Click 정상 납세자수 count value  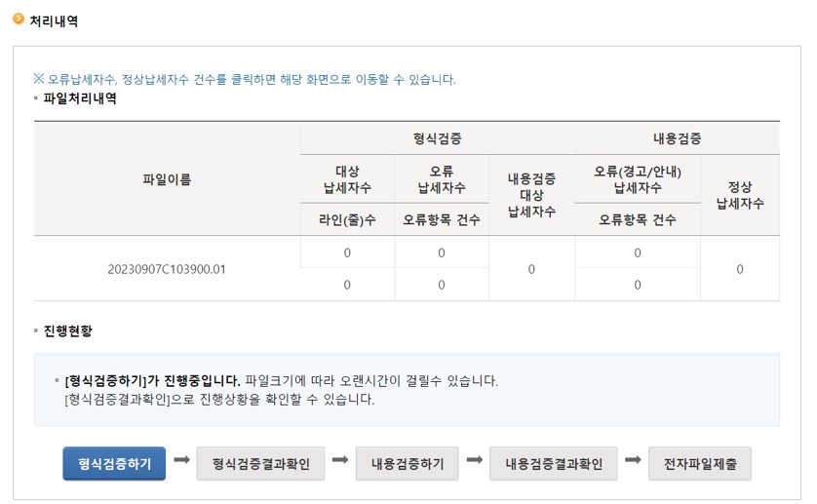point(740,269)
